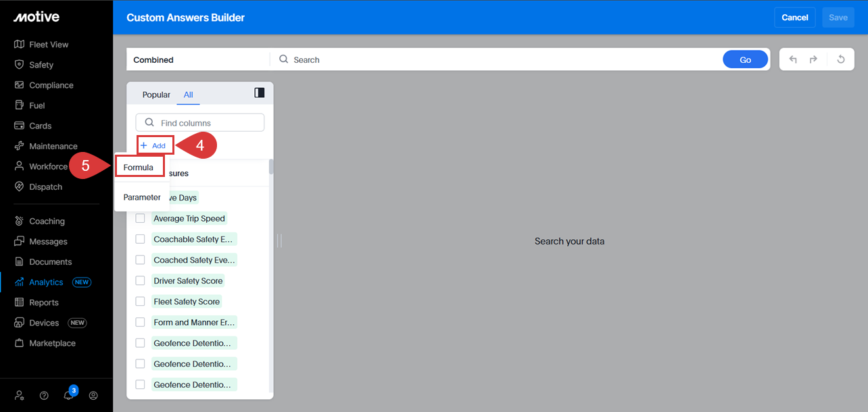The height and width of the screenshot is (412, 868).
Task: Open the Devices icon
Action: 20,322
